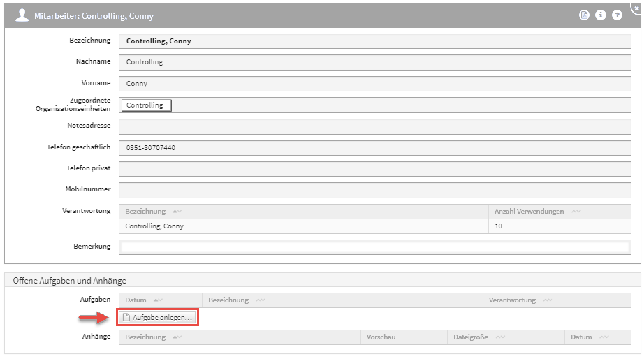Open the info icon in header

[x=601, y=15]
